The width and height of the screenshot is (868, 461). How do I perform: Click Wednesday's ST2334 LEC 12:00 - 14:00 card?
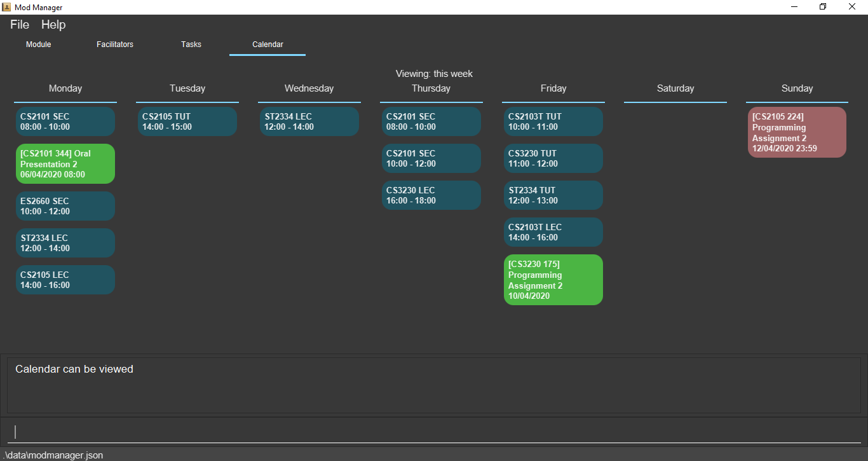309,121
